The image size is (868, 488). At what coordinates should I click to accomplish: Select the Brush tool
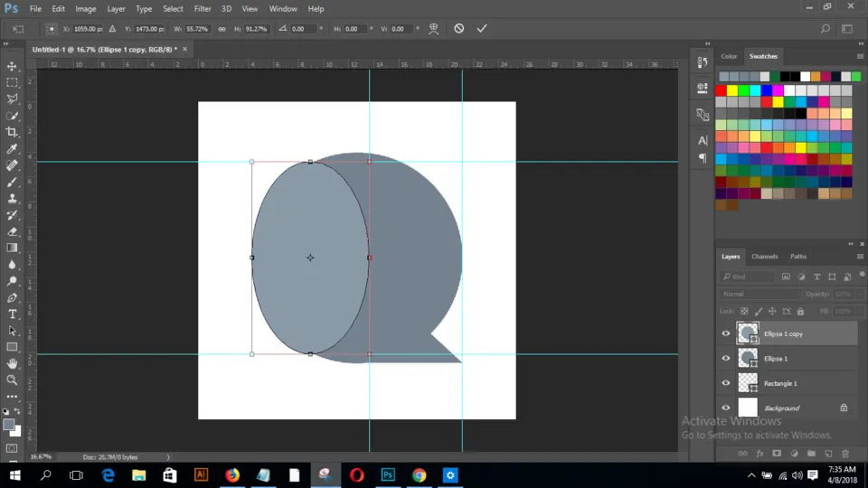coord(12,182)
